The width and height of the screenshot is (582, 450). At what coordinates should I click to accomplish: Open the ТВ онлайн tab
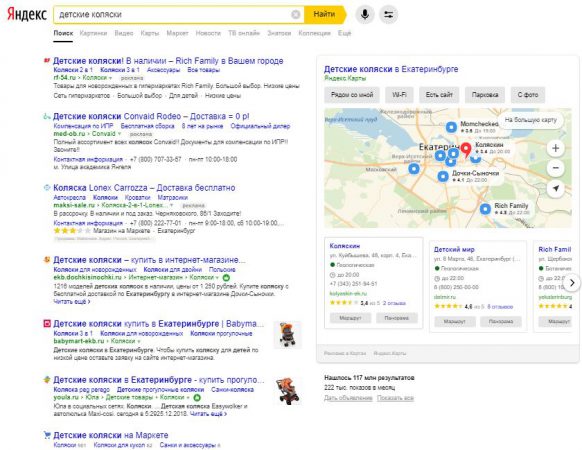[244, 33]
